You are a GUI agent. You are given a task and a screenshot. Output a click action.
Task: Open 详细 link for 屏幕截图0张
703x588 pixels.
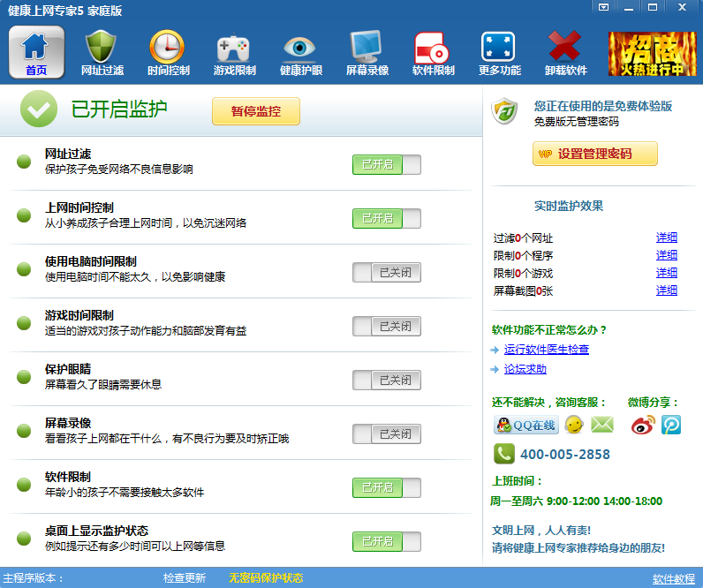point(667,290)
